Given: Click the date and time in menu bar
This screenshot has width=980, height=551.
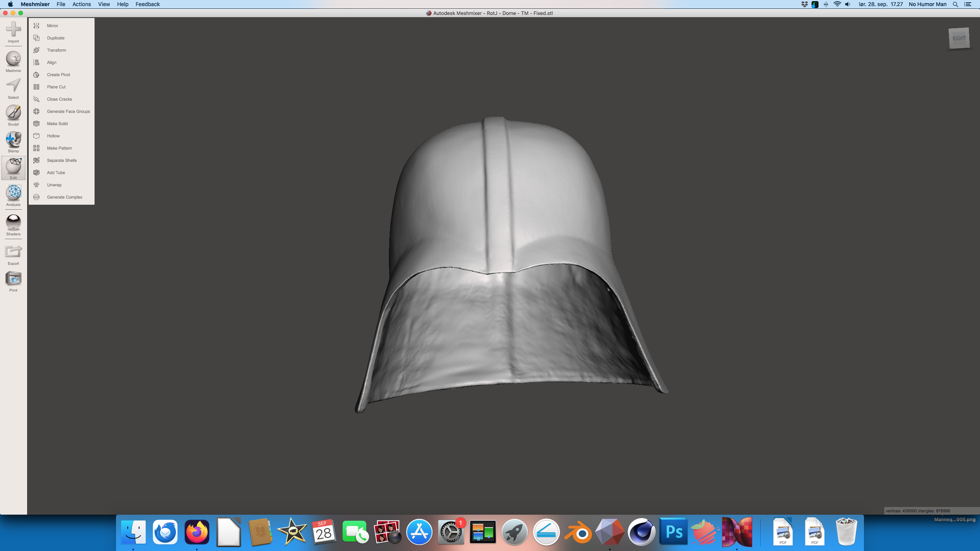Looking at the screenshot, I should point(880,4).
